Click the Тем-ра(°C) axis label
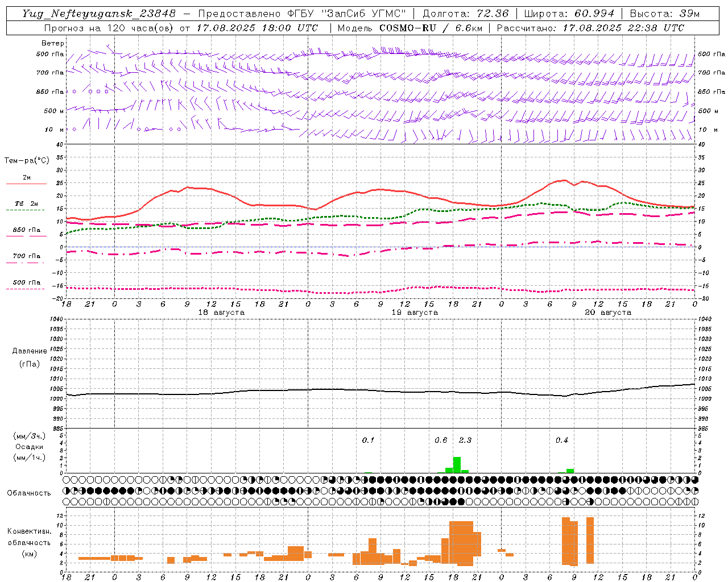 (x=27, y=161)
